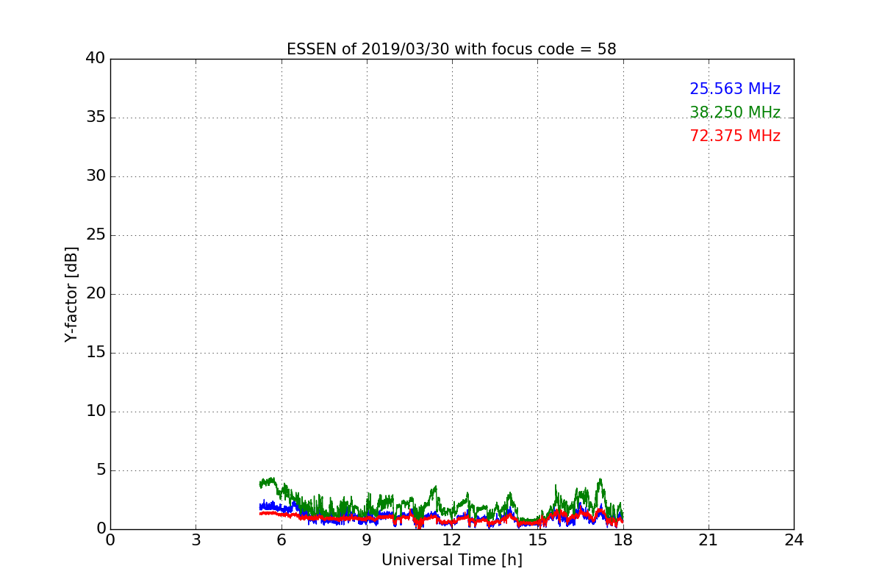Click the 'Universal Time [h]' axis label
Screen dimensions: 882x588
pyautogui.click(x=452, y=560)
